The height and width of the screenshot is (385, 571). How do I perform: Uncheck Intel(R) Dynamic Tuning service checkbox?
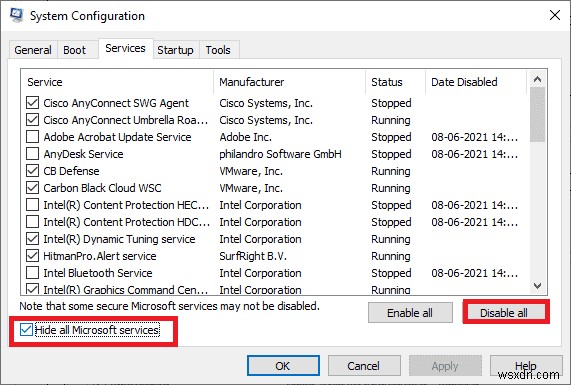(x=32, y=239)
